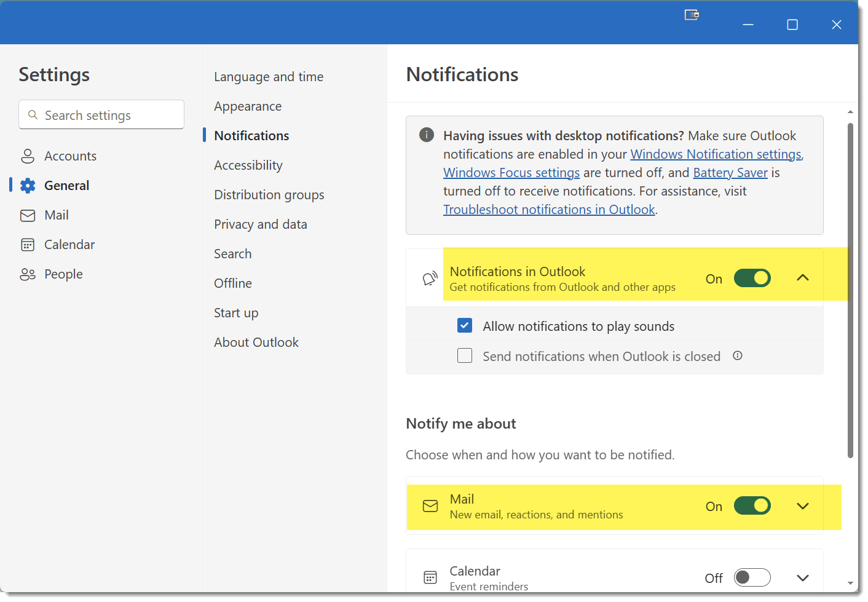Show the About Outlook page
This screenshot has height=602, width=868.
click(x=256, y=343)
